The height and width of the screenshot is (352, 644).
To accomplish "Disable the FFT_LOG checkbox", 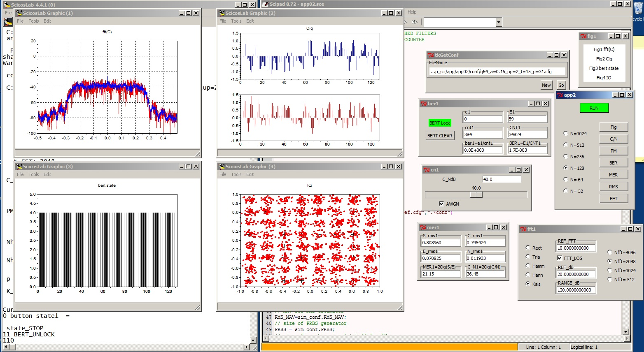I will point(560,258).
